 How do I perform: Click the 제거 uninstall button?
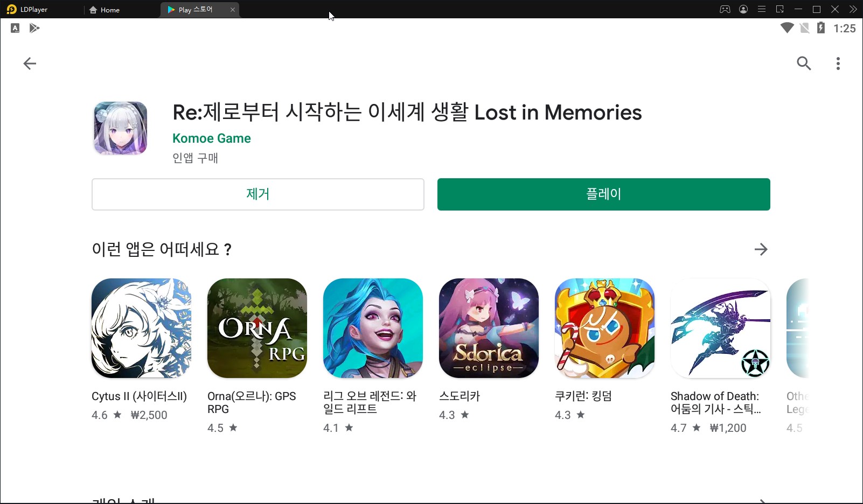(x=258, y=194)
